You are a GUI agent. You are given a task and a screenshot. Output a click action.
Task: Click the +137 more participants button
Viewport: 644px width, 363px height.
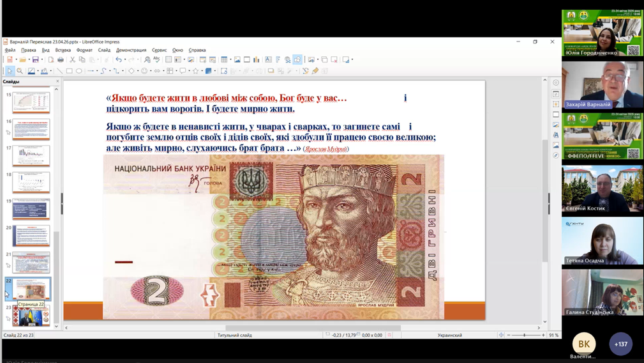(620, 344)
